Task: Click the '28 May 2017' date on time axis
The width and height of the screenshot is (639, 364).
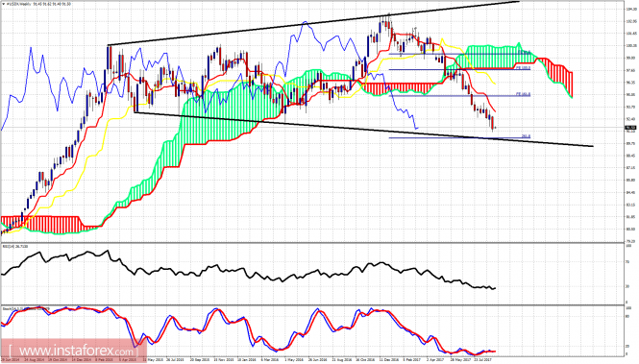Action: [x=459, y=360]
